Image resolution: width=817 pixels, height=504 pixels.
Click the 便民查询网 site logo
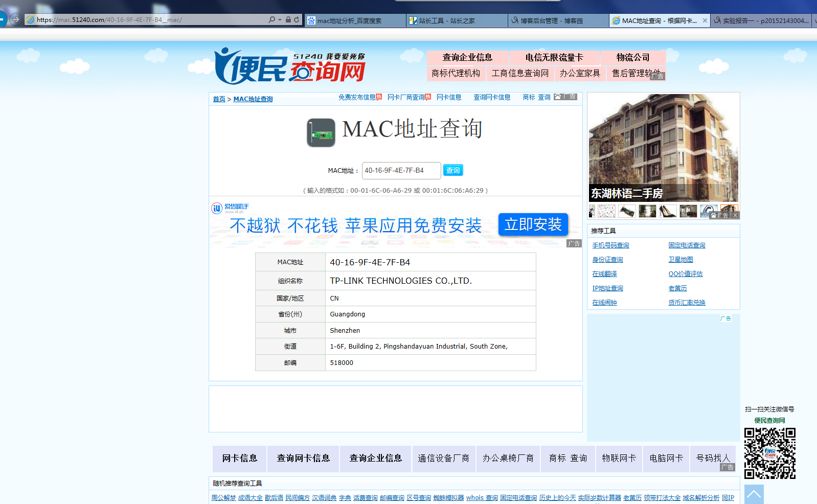pos(290,66)
